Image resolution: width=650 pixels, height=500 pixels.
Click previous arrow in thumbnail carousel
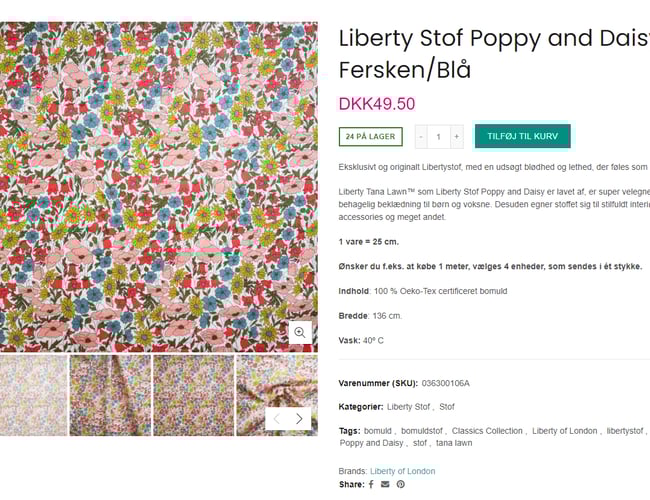(x=277, y=419)
